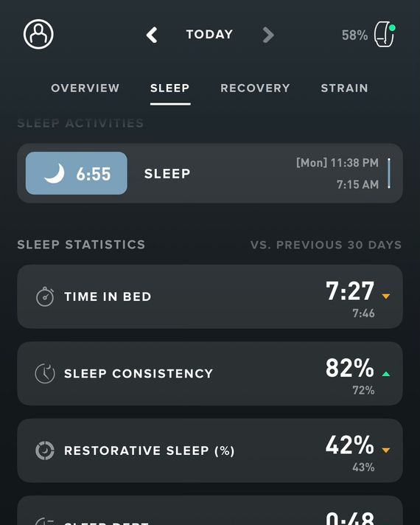Tap the WHOOP strap battery icon
The width and height of the screenshot is (420, 525).
point(385,35)
